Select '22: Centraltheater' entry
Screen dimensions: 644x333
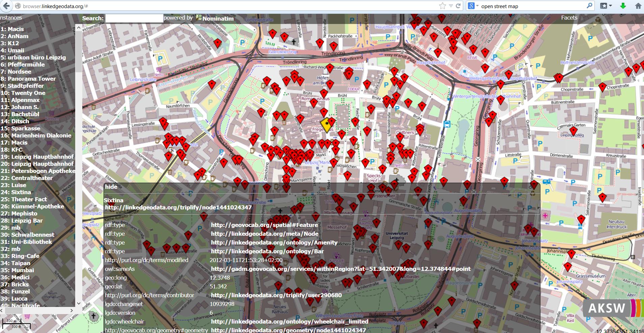pyautogui.click(x=26, y=178)
